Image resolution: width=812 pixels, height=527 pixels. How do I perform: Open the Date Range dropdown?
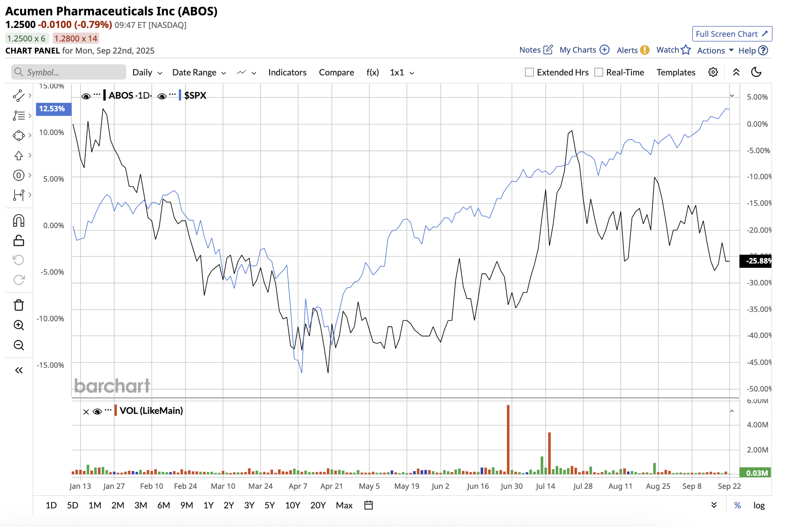199,72
